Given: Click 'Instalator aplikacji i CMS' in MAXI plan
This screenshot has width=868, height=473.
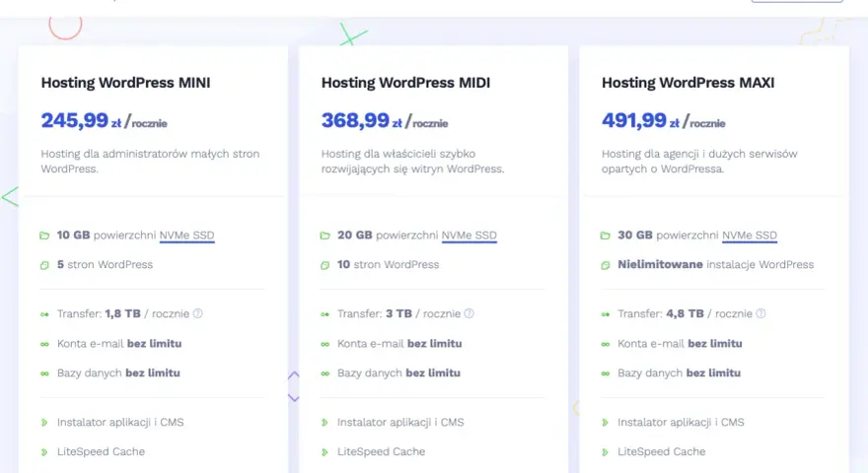Looking at the screenshot, I should pyautogui.click(x=681, y=422).
